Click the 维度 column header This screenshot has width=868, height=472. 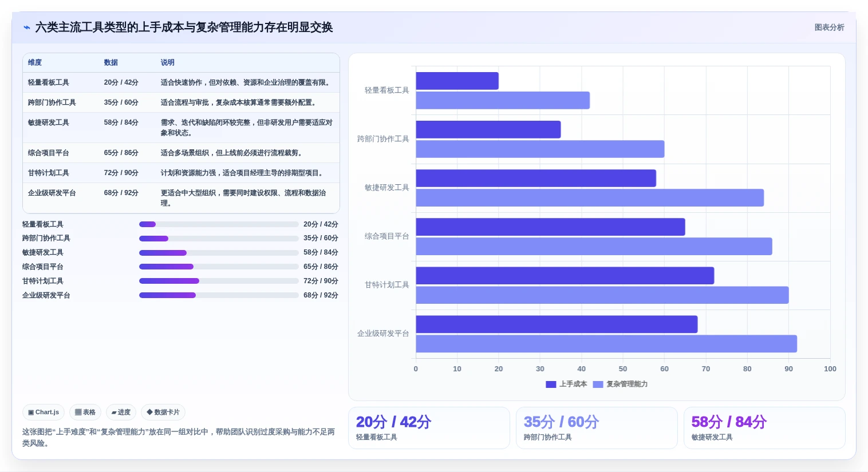tap(35, 62)
